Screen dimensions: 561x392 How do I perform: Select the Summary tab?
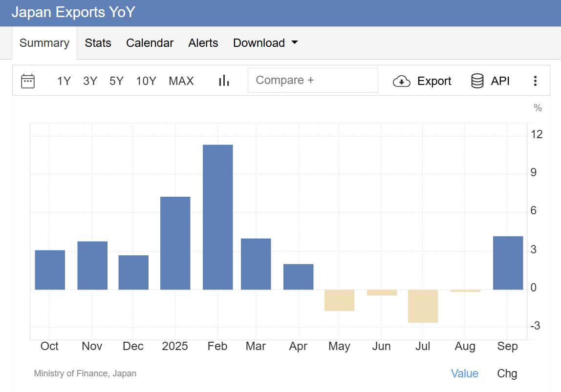[44, 43]
